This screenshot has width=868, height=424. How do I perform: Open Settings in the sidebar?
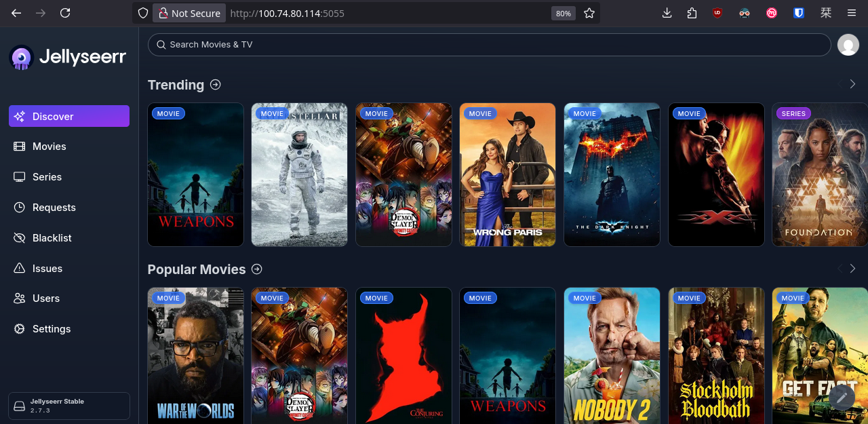click(69, 329)
